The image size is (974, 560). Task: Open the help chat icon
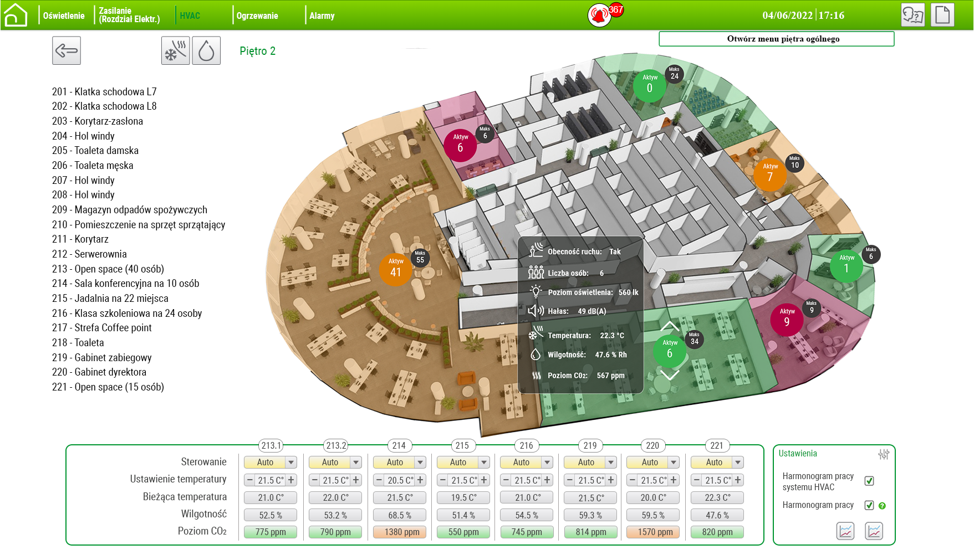[912, 15]
